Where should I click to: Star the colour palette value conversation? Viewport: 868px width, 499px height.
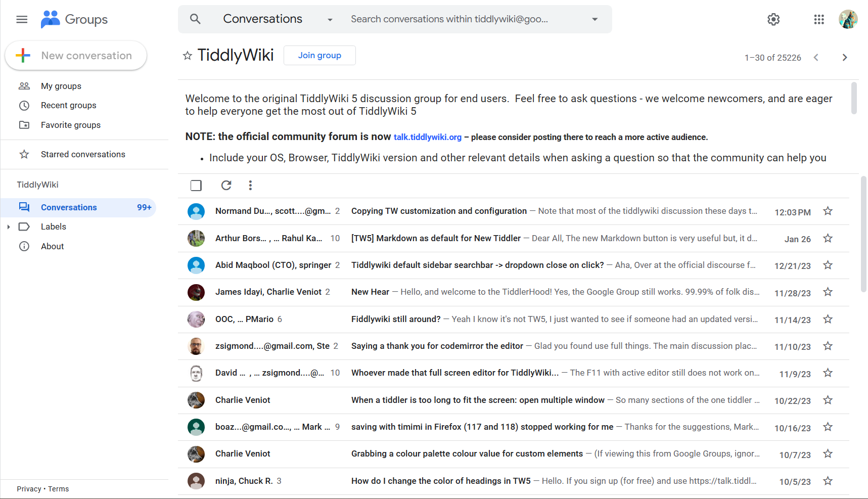click(x=828, y=453)
